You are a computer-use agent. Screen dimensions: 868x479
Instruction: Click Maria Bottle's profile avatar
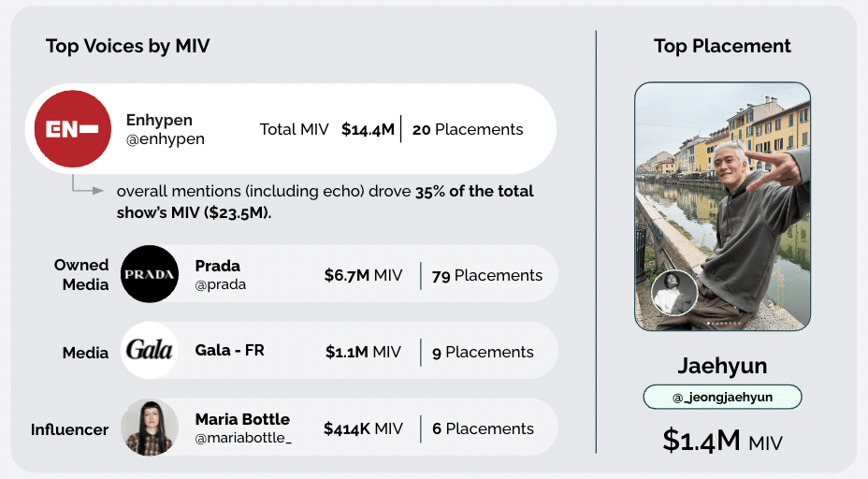150,428
